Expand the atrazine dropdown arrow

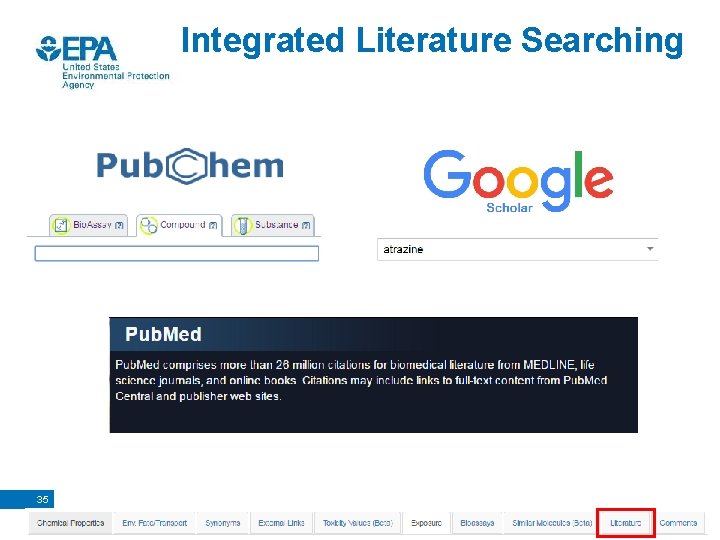650,249
